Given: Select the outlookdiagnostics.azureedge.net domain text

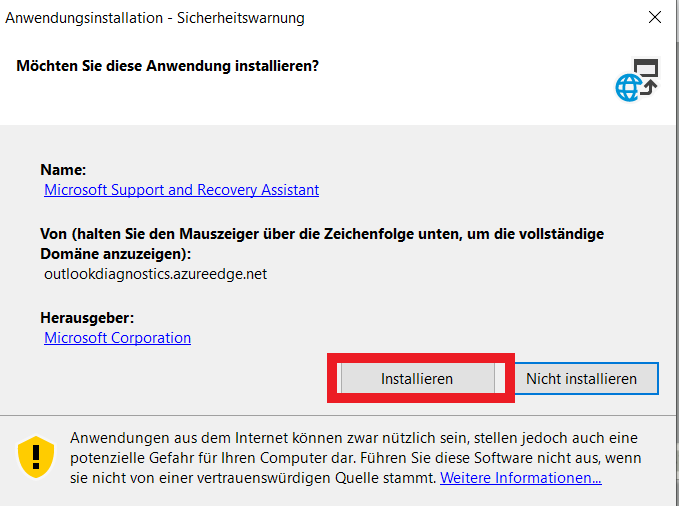Looking at the screenshot, I should coord(155,274).
